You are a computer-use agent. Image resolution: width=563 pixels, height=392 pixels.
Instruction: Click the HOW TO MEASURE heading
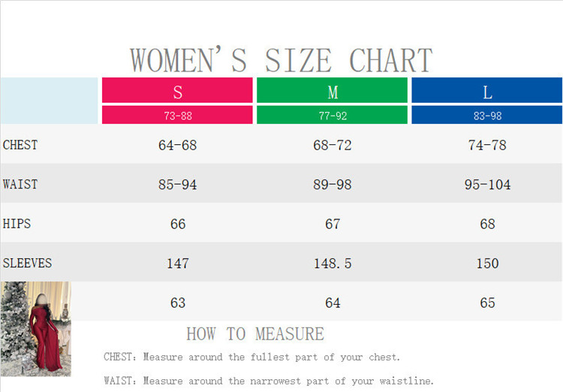point(255,334)
